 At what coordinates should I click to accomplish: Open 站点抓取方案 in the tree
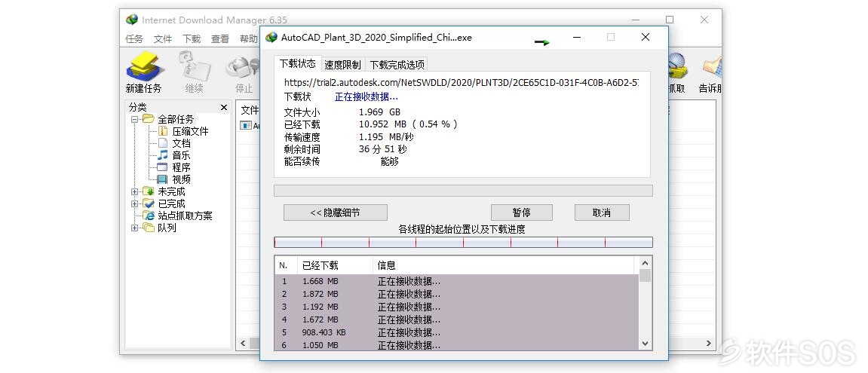pos(185,216)
